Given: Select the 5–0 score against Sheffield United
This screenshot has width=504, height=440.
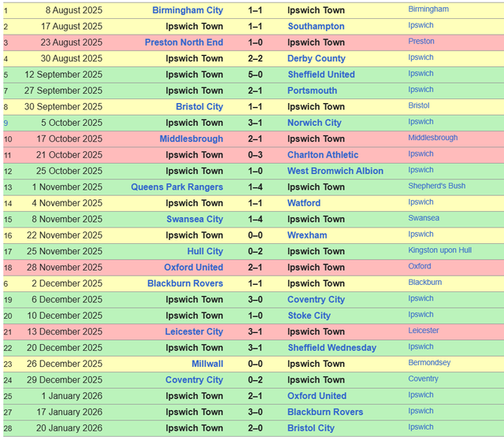Looking at the screenshot, I should click(255, 75).
